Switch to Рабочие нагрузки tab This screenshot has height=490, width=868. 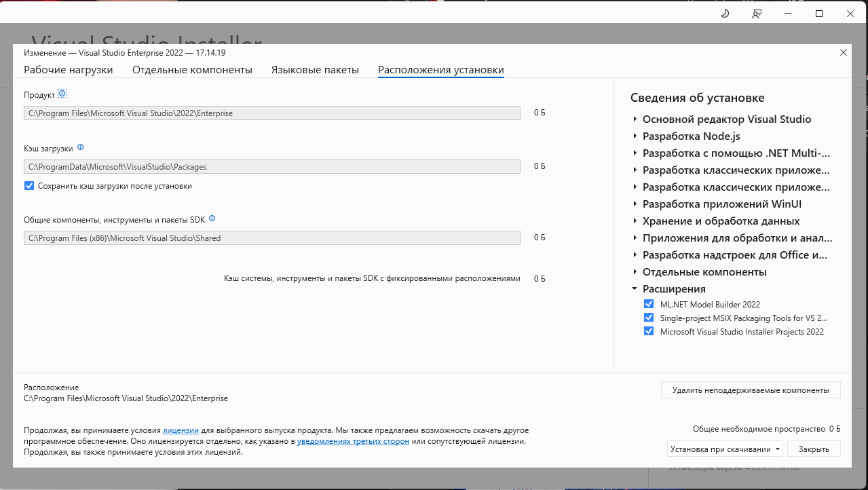(69, 70)
